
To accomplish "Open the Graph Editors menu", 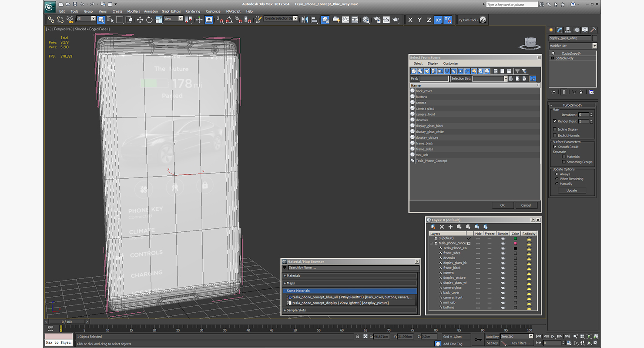I will click(171, 11).
